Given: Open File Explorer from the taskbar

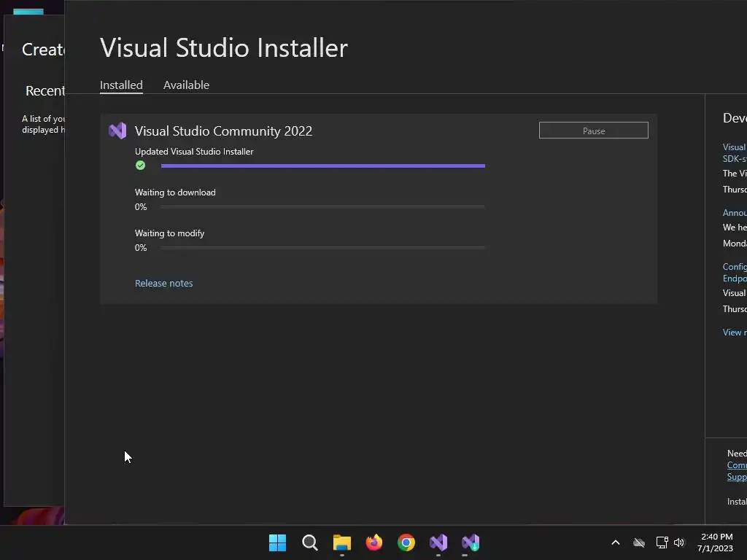Looking at the screenshot, I should click(x=341, y=542).
